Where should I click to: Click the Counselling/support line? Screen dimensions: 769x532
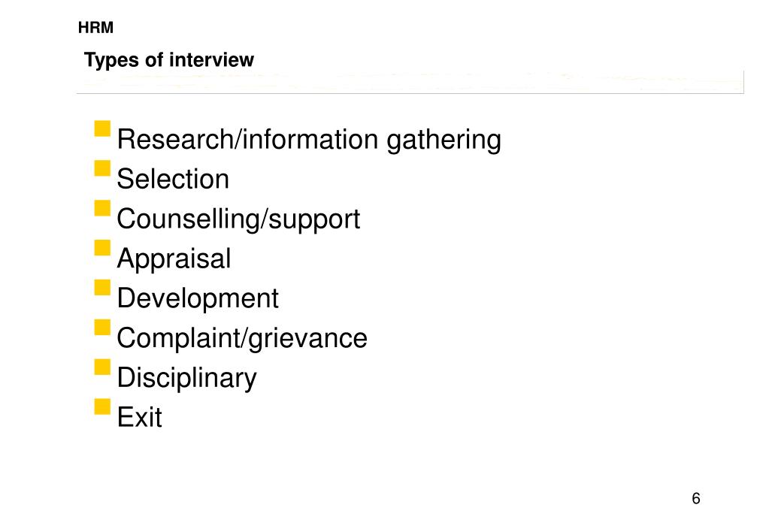pyautogui.click(x=238, y=219)
